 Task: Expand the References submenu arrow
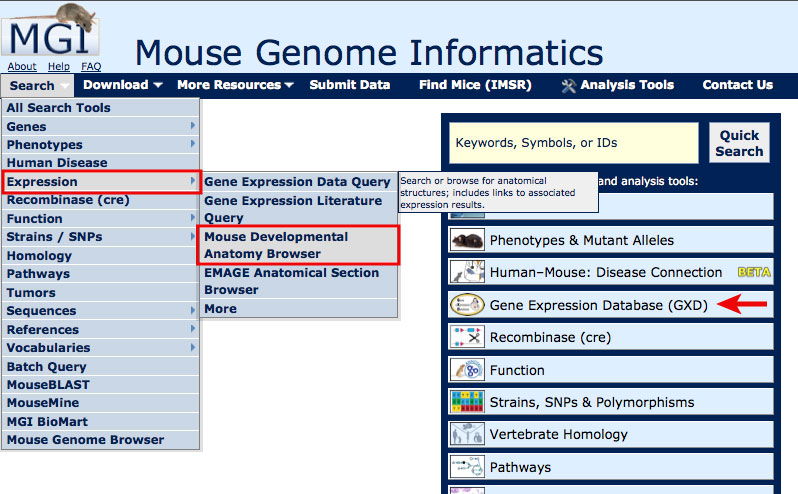(192, 329)
